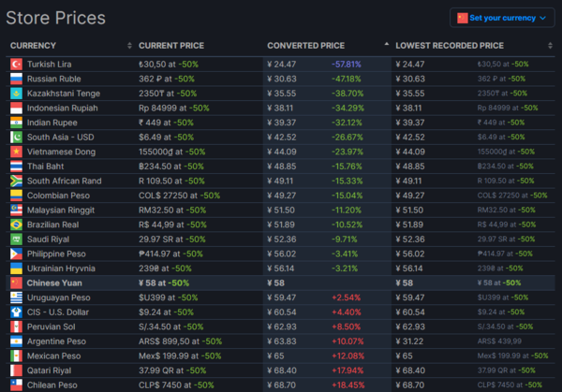Click the South Asia - USD flag icon
Viewport: 562px width, 392px height.
(16, 138)
